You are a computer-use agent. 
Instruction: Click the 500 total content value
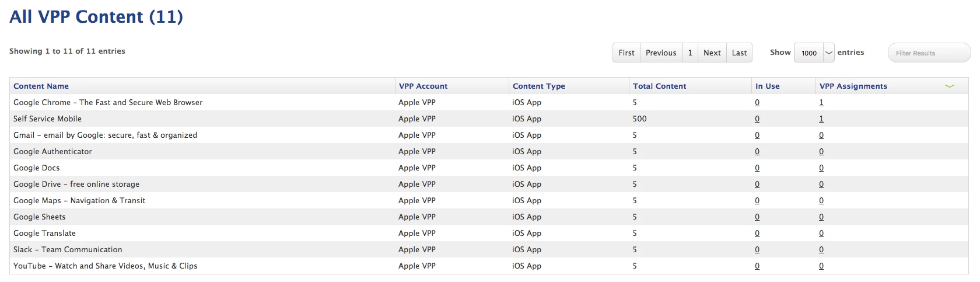[639, 119]
